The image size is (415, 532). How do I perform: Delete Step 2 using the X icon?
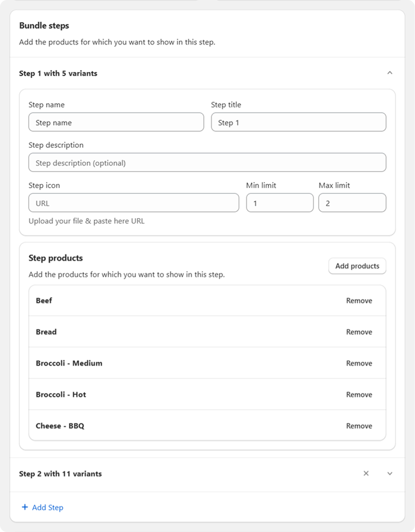[x=366, y=473]
